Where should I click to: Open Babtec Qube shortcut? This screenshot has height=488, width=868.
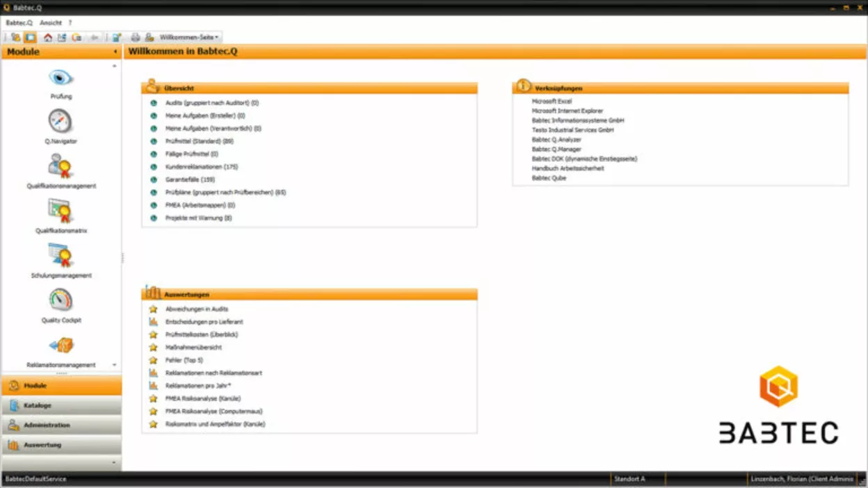point(549,178)
